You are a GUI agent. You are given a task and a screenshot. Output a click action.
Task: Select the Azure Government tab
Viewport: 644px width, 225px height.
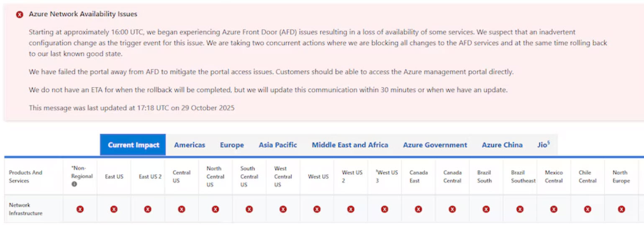[x=435, y=145]
